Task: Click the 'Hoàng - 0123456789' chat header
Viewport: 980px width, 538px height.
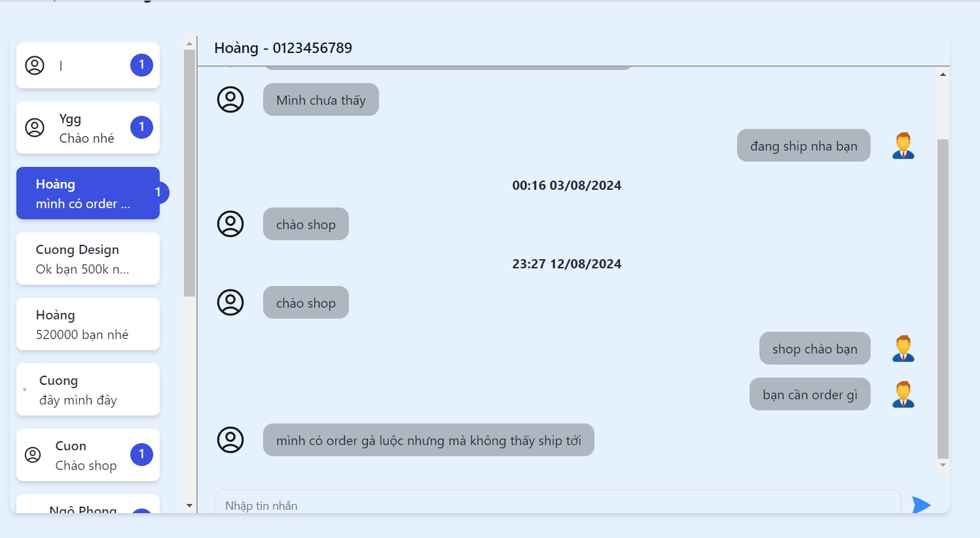Action: pyautogui.click(x=283, y=48)
